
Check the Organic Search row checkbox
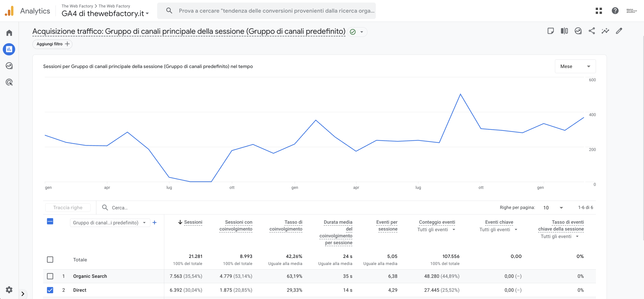[50, 276]
